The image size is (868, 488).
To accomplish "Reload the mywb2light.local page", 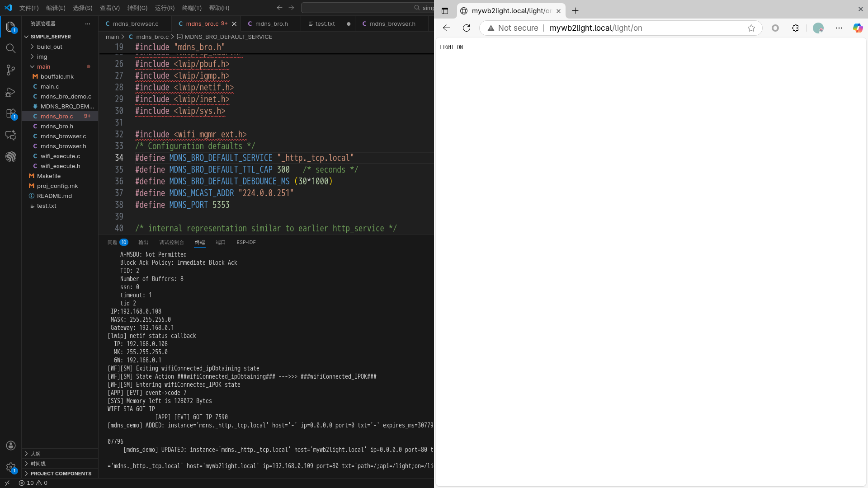I will tap(466, 28).
